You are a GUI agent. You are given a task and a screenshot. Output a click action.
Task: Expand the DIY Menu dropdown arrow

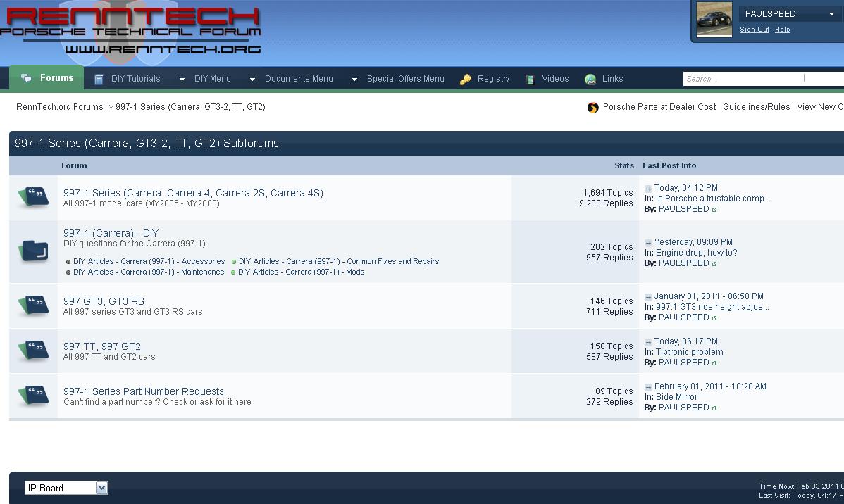point(252,80)
